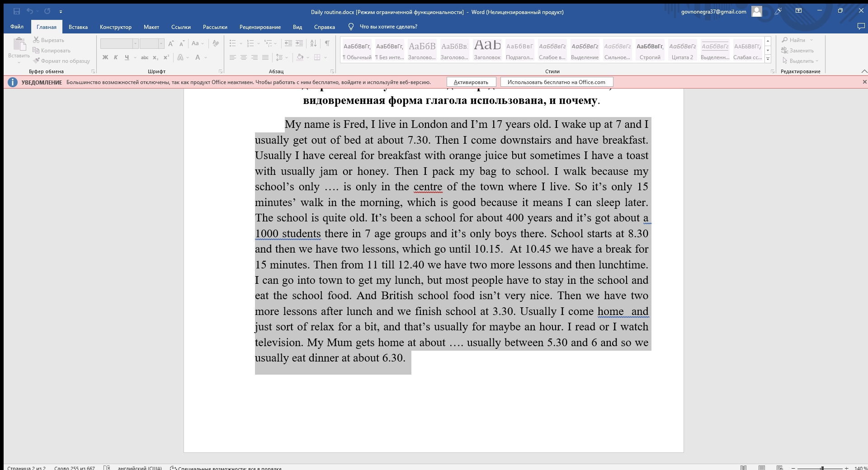868x470 pixels.
Task: Toggle underline Ч formatting
Action: [127, 57]
